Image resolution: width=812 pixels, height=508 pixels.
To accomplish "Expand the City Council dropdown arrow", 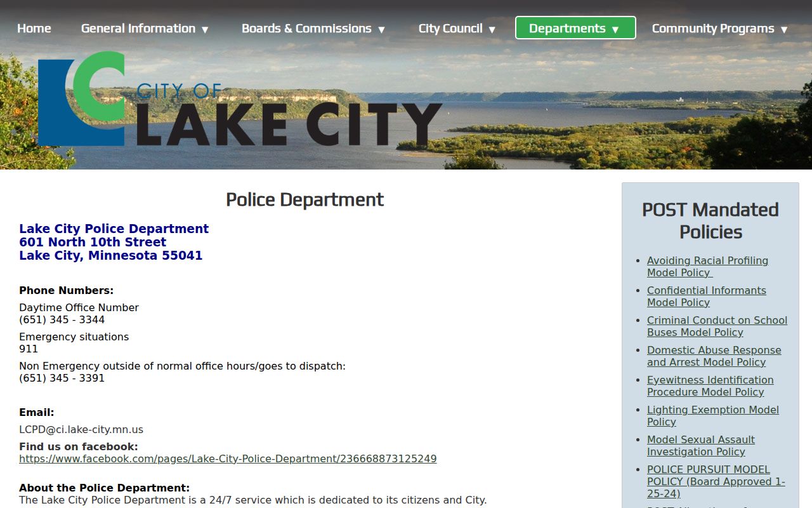I will pos(492,29).
